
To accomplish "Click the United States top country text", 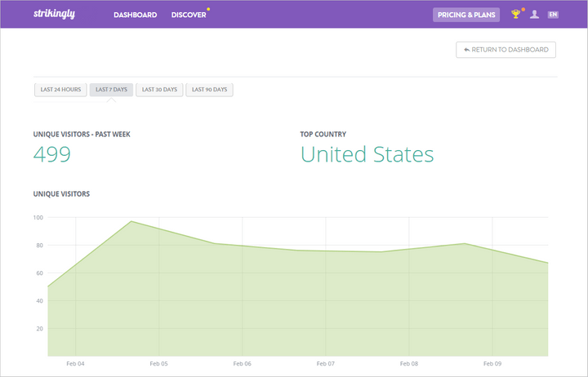I will click(367, 154).
